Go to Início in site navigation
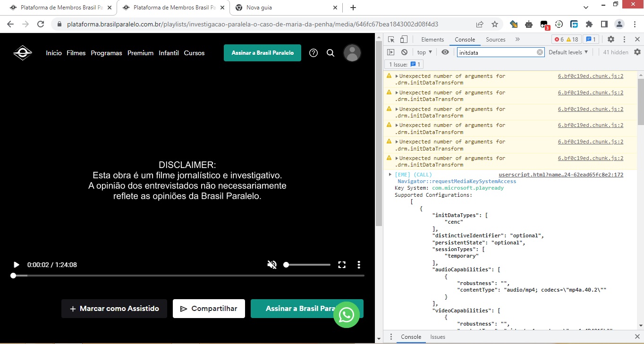The height and width of the screenshot is (344, 644). [x=54, y=53]
